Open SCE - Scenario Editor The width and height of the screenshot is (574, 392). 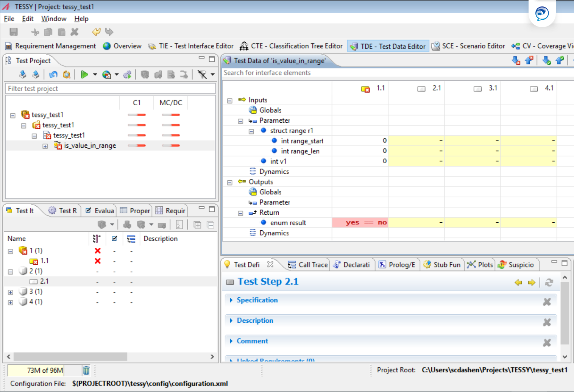click(468, 46)
